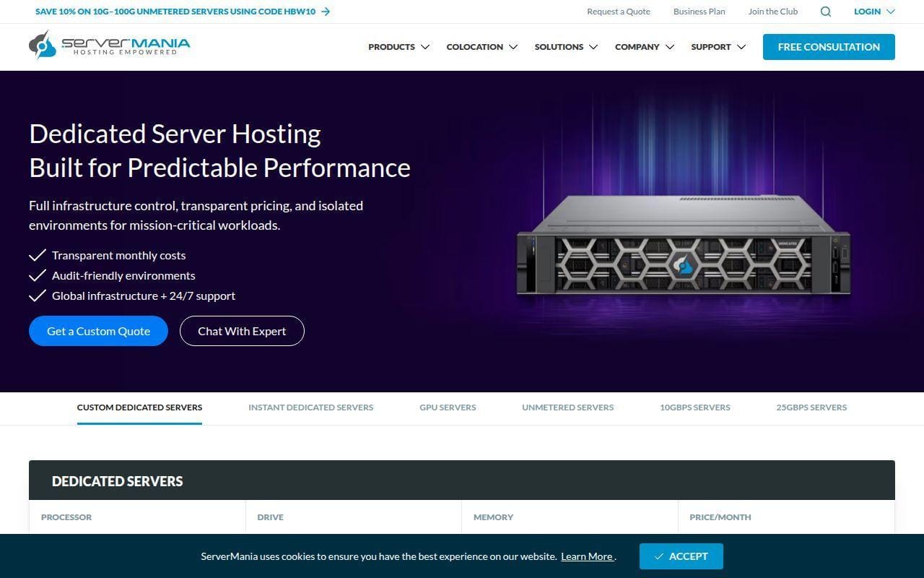Click the Save 10% promo banner text
This screenshot has height=578, width=924.
(x=175, y=12)
